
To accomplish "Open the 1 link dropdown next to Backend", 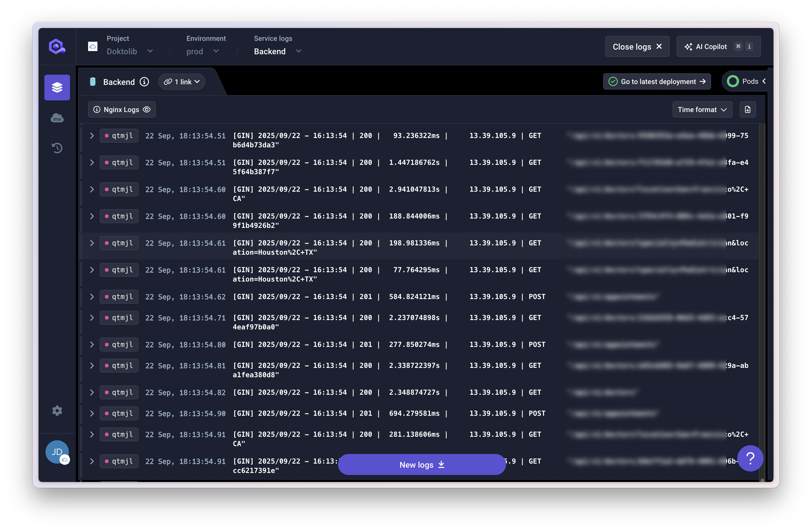I will click(181, 82).
